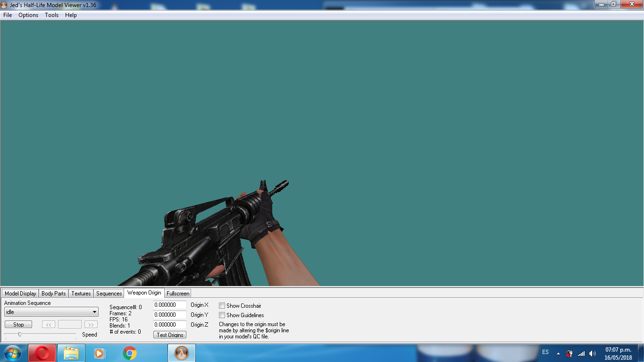Switch to the Model Display tab
Image resolution: width=644 pixels, height=362 pixels.
[x=20, y=294]
